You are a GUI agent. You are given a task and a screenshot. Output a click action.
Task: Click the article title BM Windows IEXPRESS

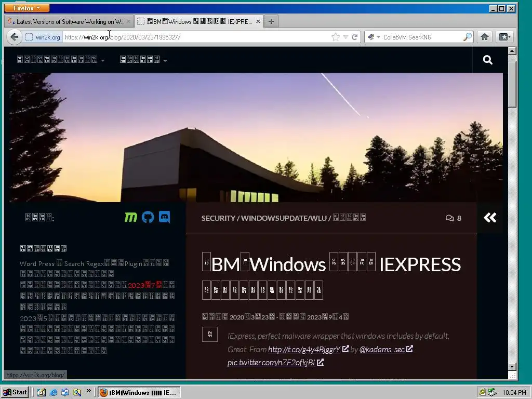(331, 276)
